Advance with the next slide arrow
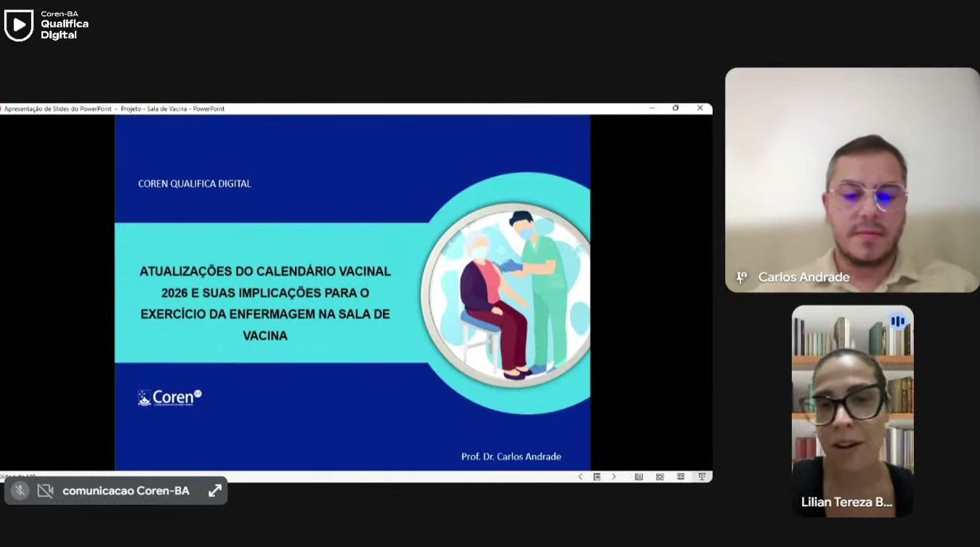The width and height of the screenshot is (980, 547). pyautogui.click(x=614, y=477)
